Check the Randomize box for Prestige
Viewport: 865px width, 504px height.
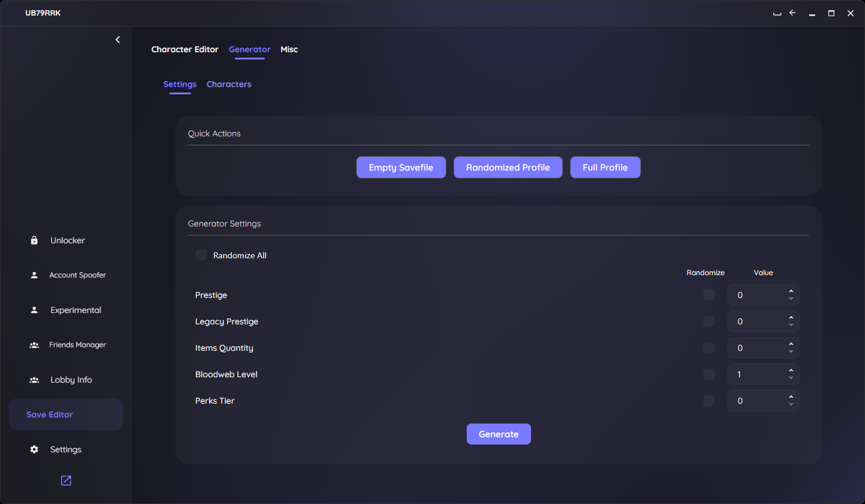pyautogui.click(x=709, y=295)
